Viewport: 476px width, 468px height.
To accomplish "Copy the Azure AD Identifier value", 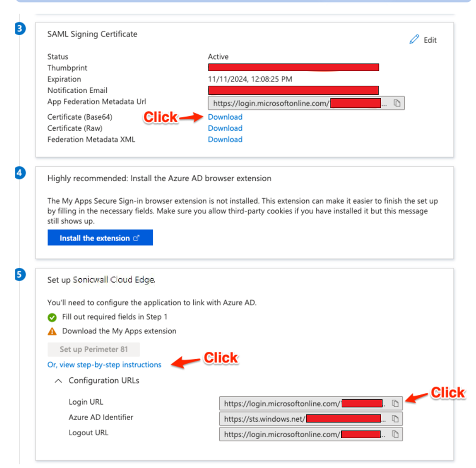I will (395, 419).
